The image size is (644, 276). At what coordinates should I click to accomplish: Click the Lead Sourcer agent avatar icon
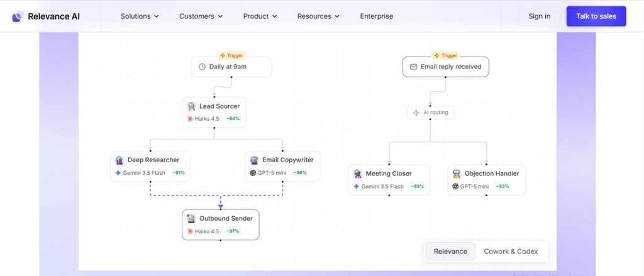click(191, 106)
